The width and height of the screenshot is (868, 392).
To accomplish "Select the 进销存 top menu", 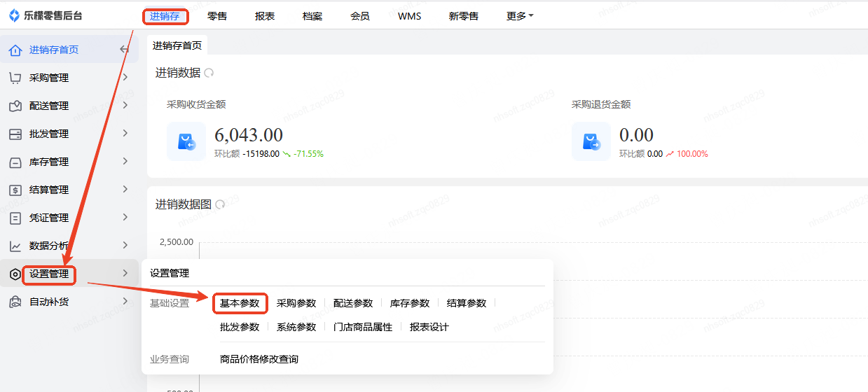I will [x=165, y=16].
